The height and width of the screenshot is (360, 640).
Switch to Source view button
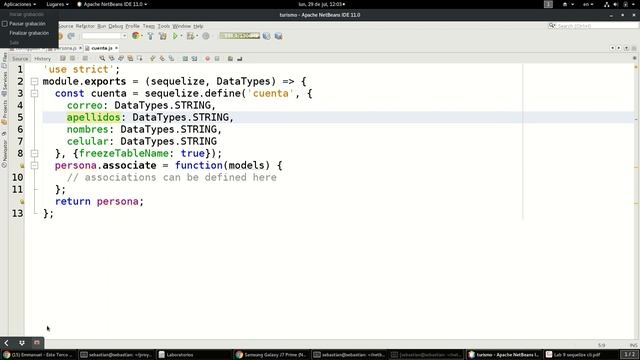point(20,59)
